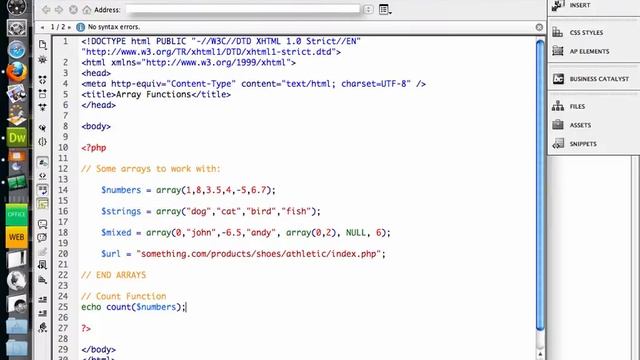Click the Expand All icon

pos(42,107)
